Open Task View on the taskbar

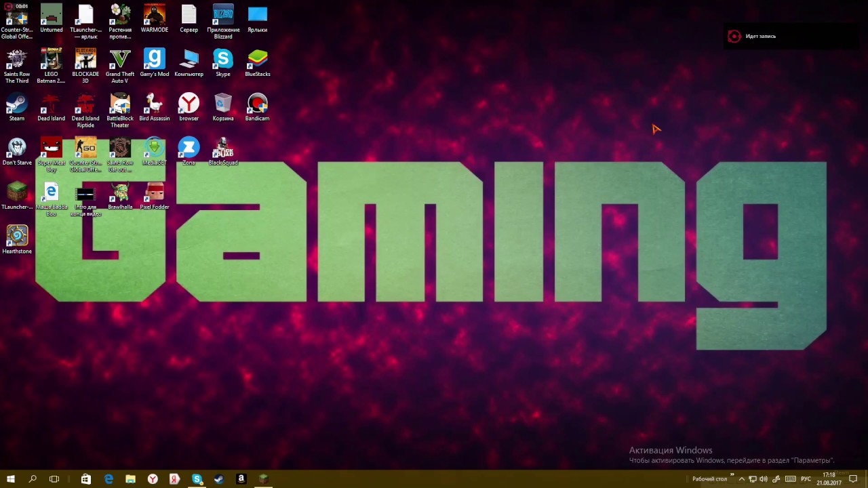tap(54, 479)
